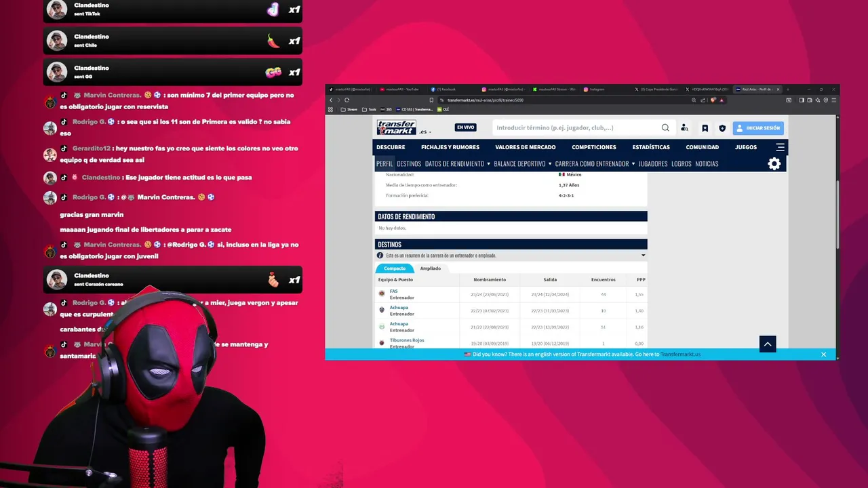
Task: Open the Competiciones menu
Action: click(594, 147)
